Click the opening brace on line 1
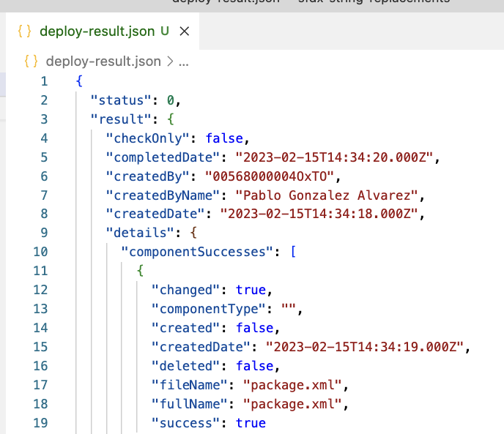The image size is (504, 434). [79, 81]
